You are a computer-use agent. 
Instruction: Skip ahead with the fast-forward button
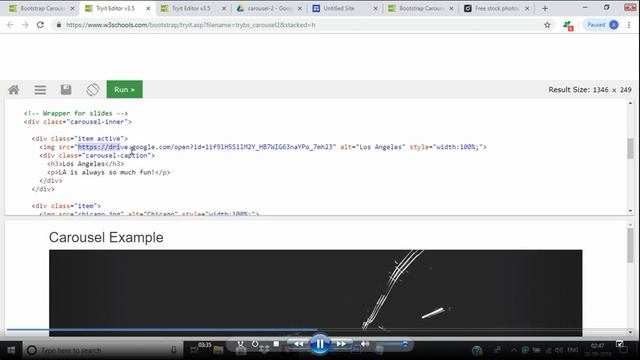(341, 344)
